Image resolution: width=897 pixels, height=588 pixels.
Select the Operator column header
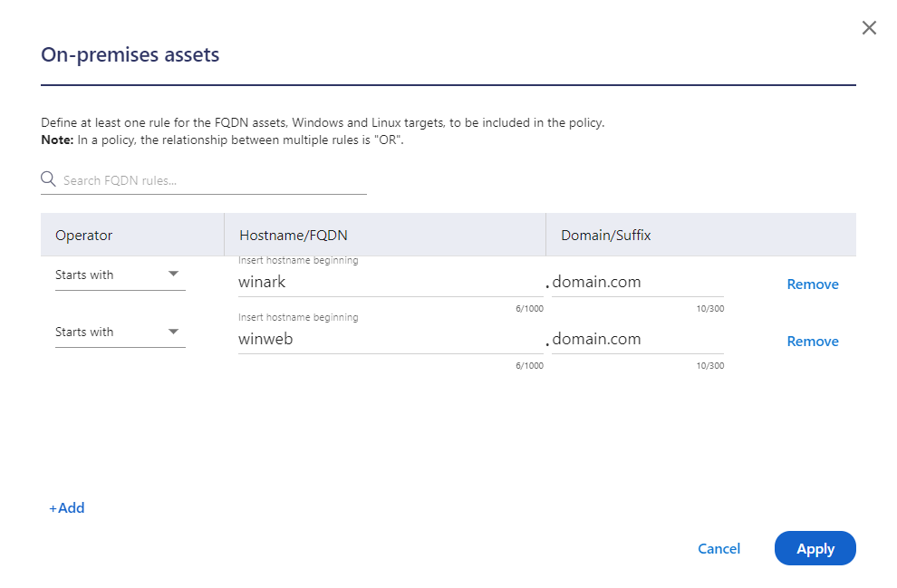pos(83,235)
